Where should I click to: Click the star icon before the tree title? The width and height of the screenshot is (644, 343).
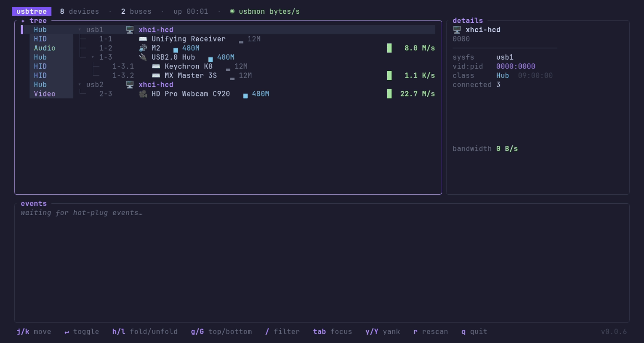coord(23,21)
